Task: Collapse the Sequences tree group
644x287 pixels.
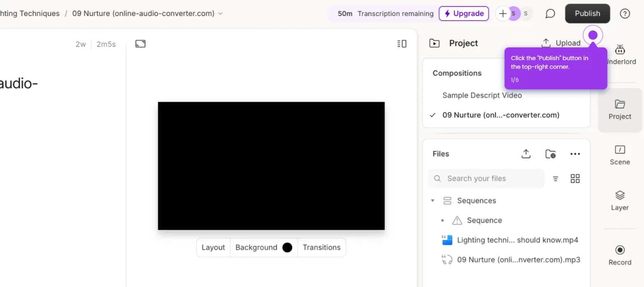Action: [433, 201]
